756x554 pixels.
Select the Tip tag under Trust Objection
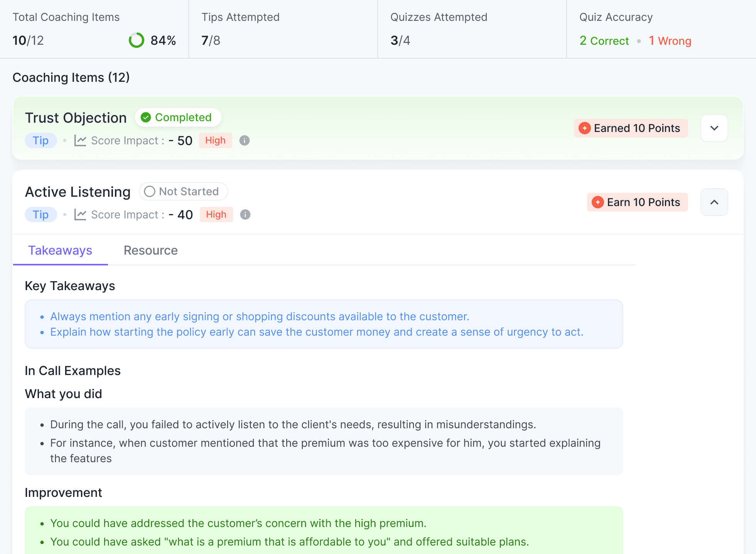[40, 140]
